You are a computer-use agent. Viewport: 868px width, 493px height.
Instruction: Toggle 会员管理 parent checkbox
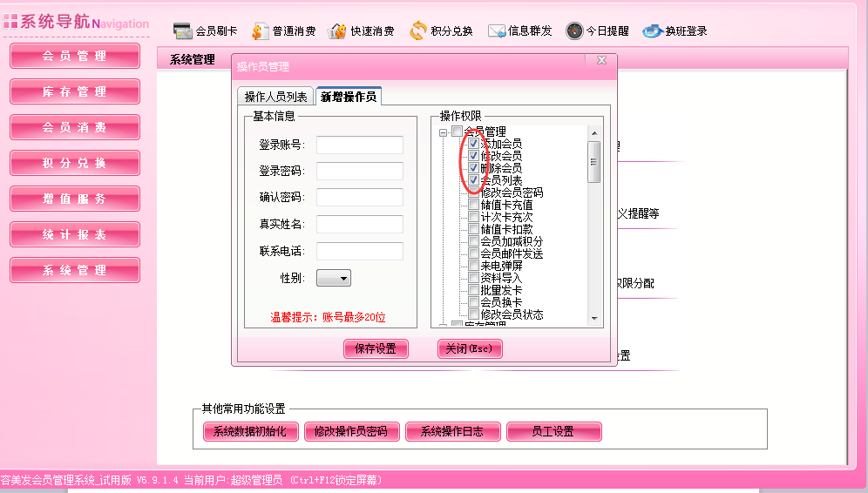point(457,132)
